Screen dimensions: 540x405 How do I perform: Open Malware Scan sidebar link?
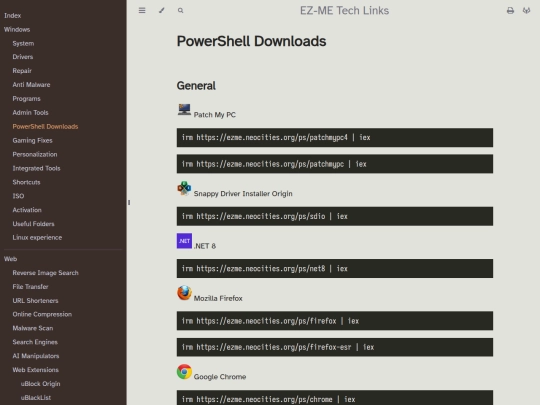(x=33, y=328)
